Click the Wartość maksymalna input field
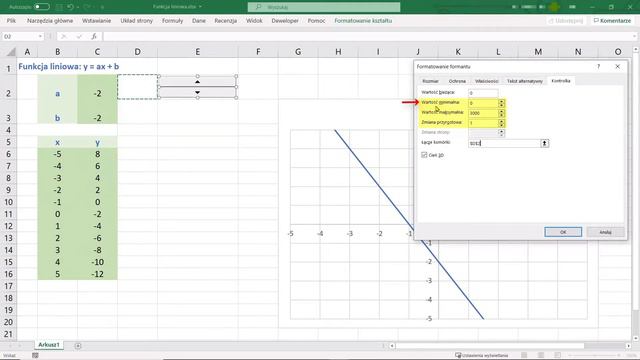640x360 pixels. pyautogui.click(x=483, y=113)
